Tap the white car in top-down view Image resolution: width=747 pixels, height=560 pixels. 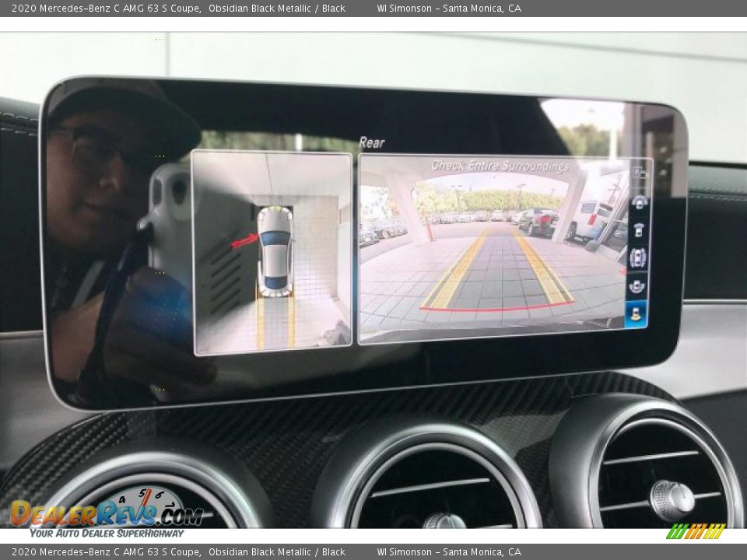point(275,250)
